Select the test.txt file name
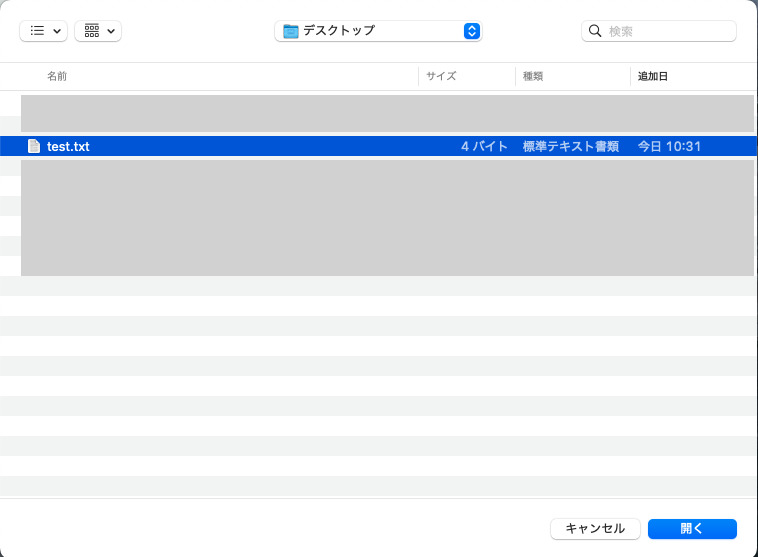The image size is (758, 557). coord(68,146)
